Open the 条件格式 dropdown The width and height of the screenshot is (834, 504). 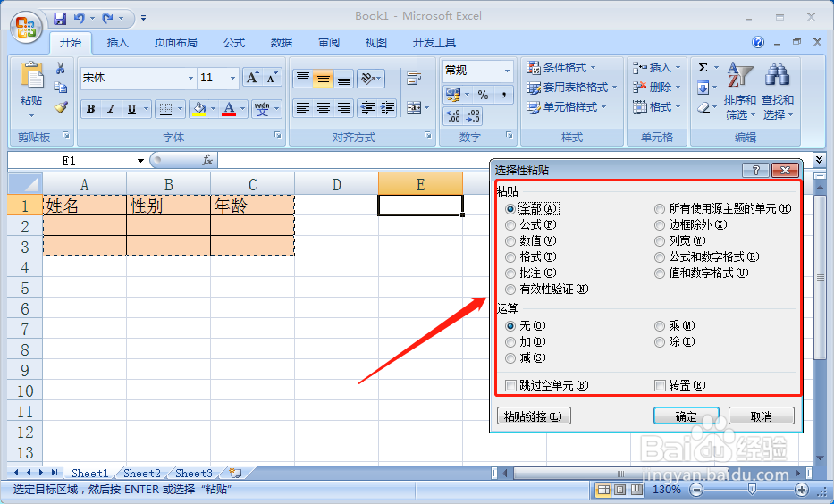561,68
